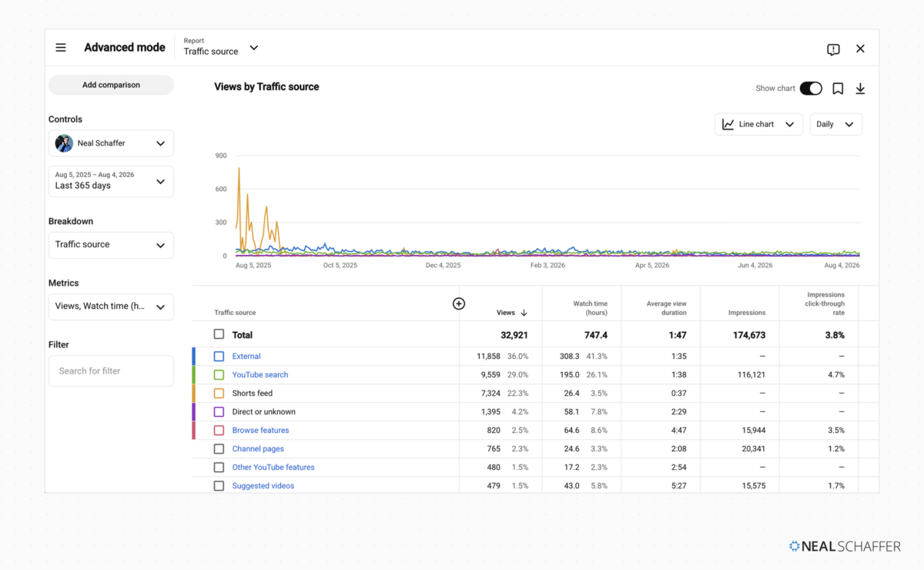Open the Daily granularity dropdown

point(835,124)
